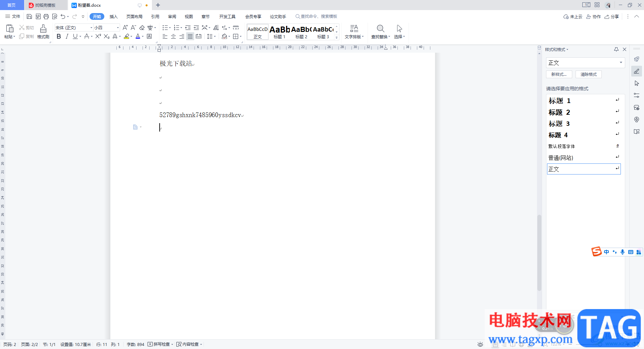Image resolution: width=644 pixels, height=349 pixels.
Task: Switch to the Page Layout tab
Action: pos(134,16)
